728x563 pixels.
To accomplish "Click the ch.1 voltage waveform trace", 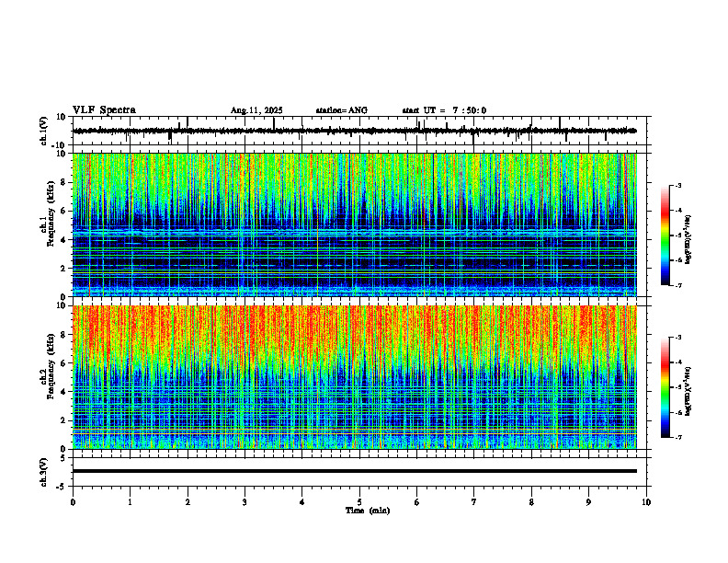I will coord(354,131).
